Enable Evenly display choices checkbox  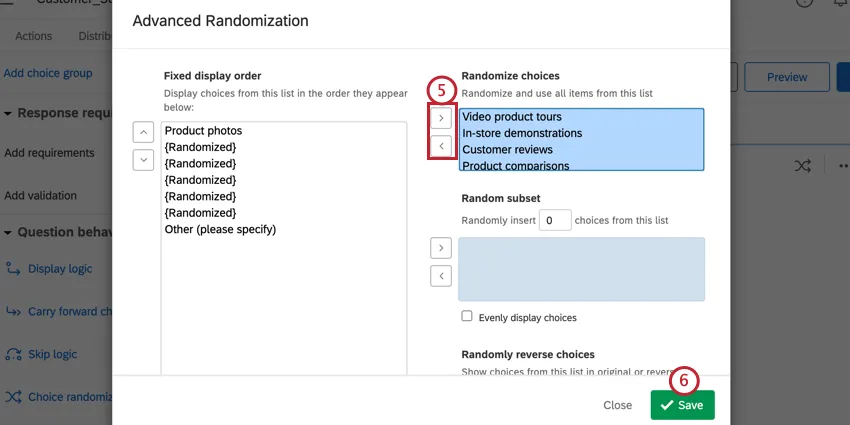(467, 317)
